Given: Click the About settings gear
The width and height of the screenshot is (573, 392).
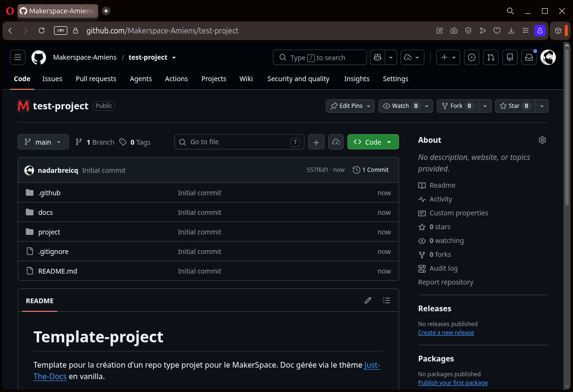Looking at the screenshot, I should coord(542,140).
